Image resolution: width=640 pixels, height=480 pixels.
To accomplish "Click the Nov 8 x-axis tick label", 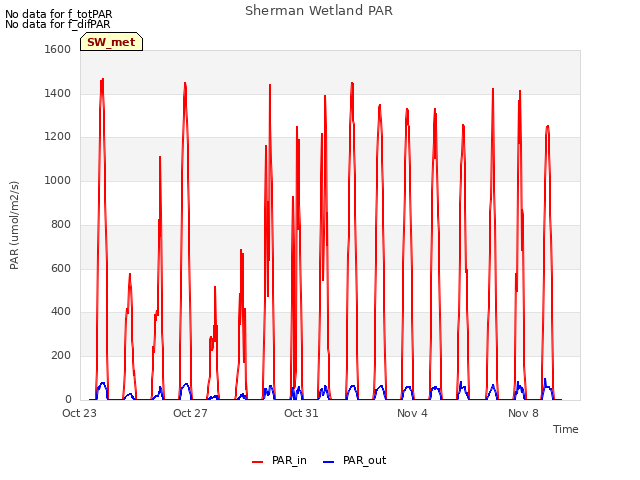I will (x=523, y=413).
